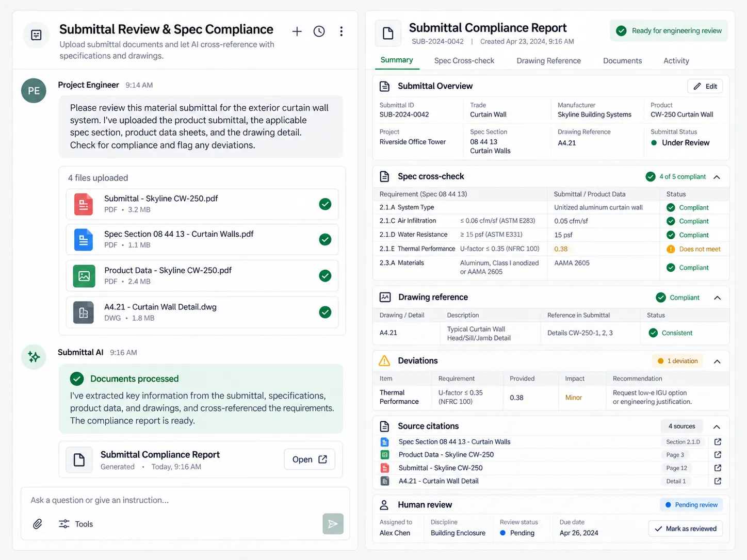This screenshot has height=560, width=747.
Task: Click the chat panel header list icon
Action: [36, 35]
